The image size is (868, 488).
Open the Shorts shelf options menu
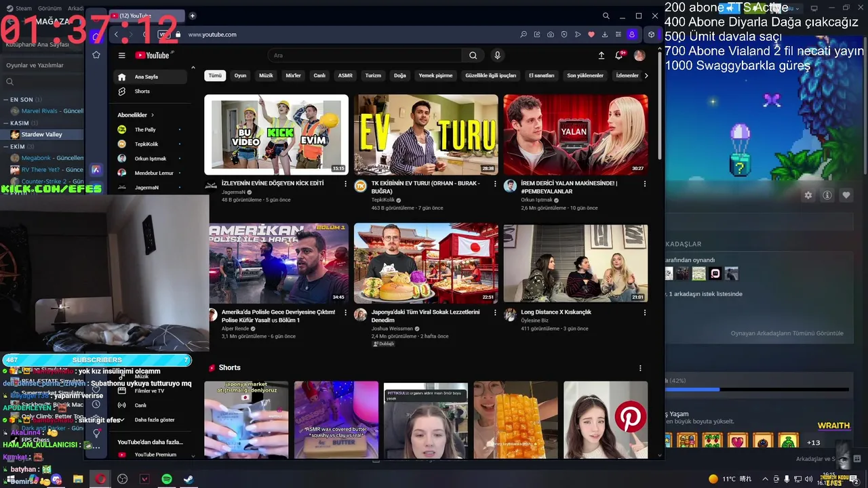click(x=640, y=368)
